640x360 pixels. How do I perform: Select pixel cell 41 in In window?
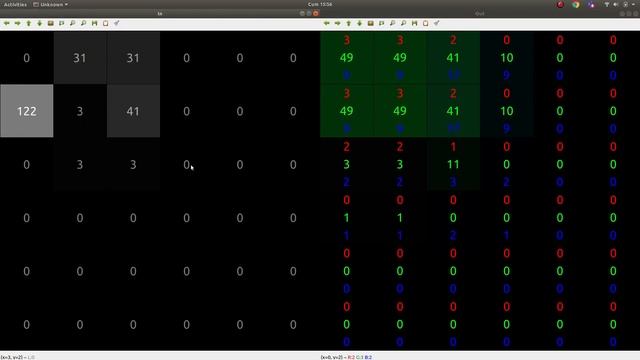pyautogui.click(x=133, y=111)
